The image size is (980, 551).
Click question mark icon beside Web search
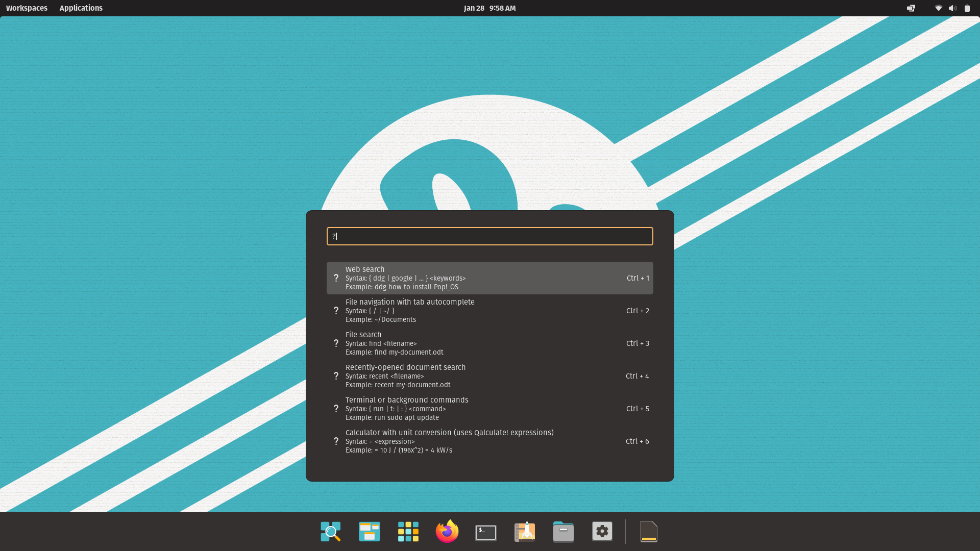[x=336, y=278]
